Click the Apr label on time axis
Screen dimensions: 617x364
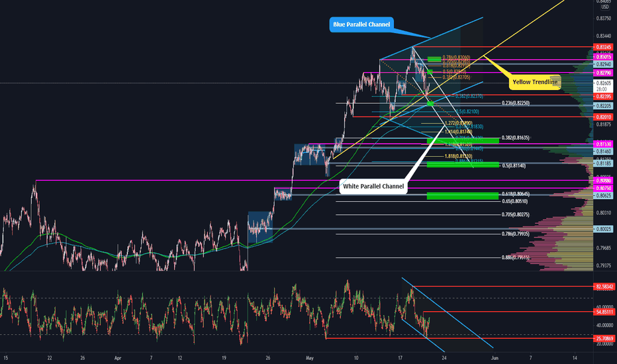(x=118, y=358)
